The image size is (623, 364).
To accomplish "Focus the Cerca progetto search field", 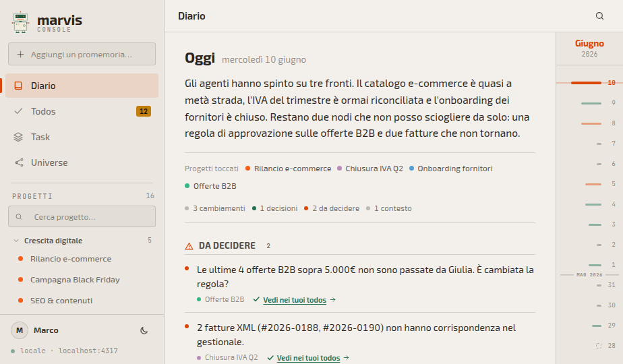I will point(82,216).
